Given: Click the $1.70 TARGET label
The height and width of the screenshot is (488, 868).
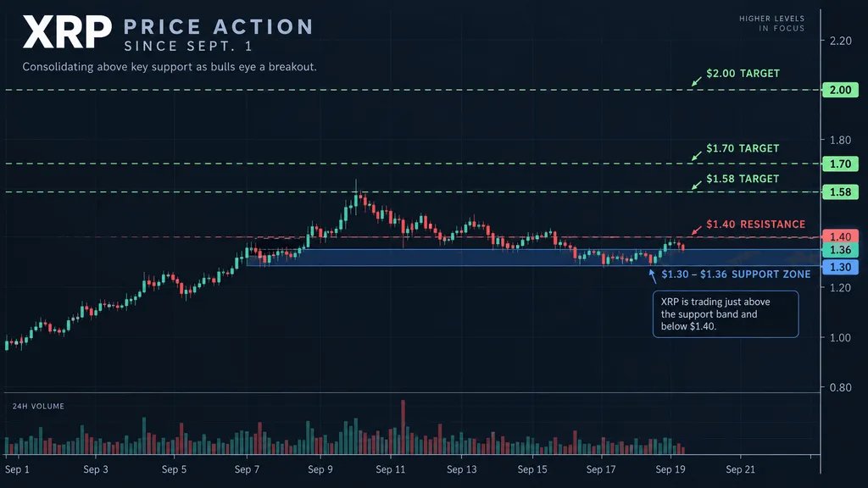Looking at the screenshot, I should pos(743,148).
